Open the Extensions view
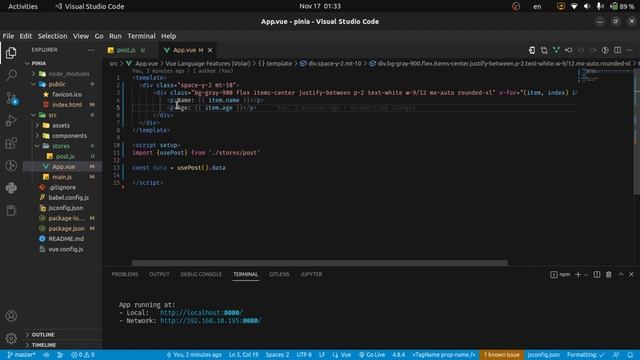This screenshot has width=640, height=360. pyautogui.click(x=11, y=143)
